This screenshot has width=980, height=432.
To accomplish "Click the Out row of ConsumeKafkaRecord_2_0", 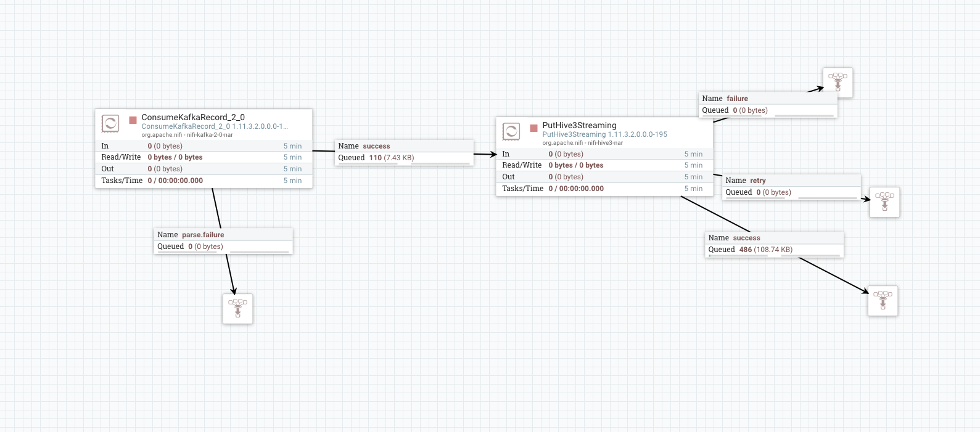I will click(203, 169).
